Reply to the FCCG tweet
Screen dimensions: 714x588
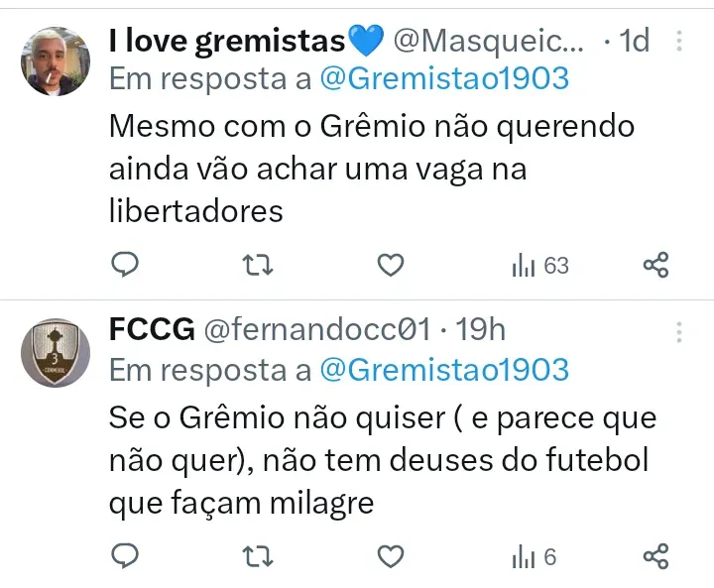pos(125,556)
